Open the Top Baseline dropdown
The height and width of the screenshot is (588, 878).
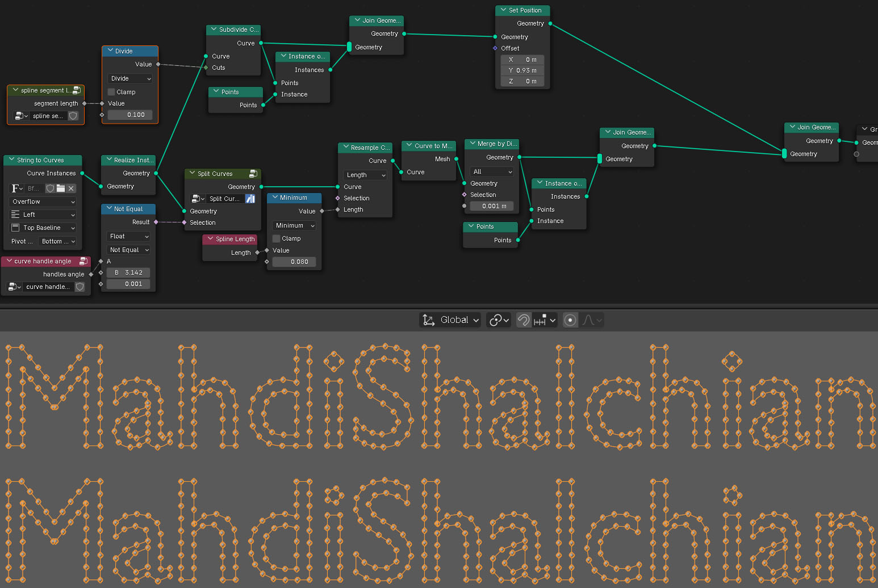[x=43, y=228]
